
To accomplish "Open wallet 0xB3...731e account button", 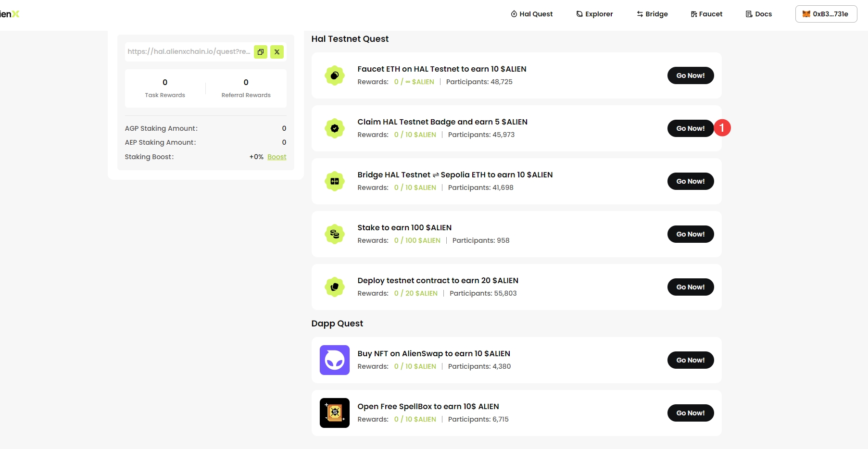I will tap(826, 14).
